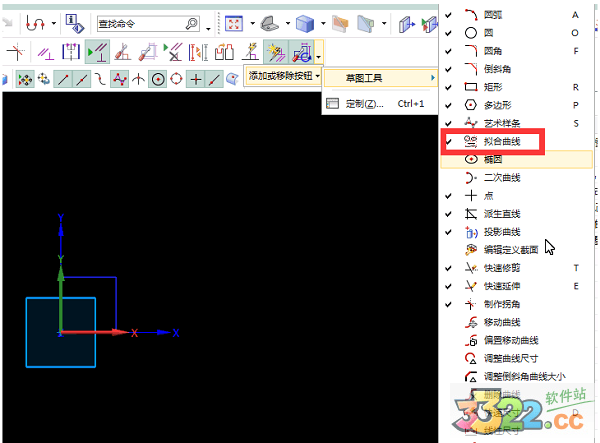
Task: Click the crossed lines icon at row start
Action: click(x=16, y=52)
